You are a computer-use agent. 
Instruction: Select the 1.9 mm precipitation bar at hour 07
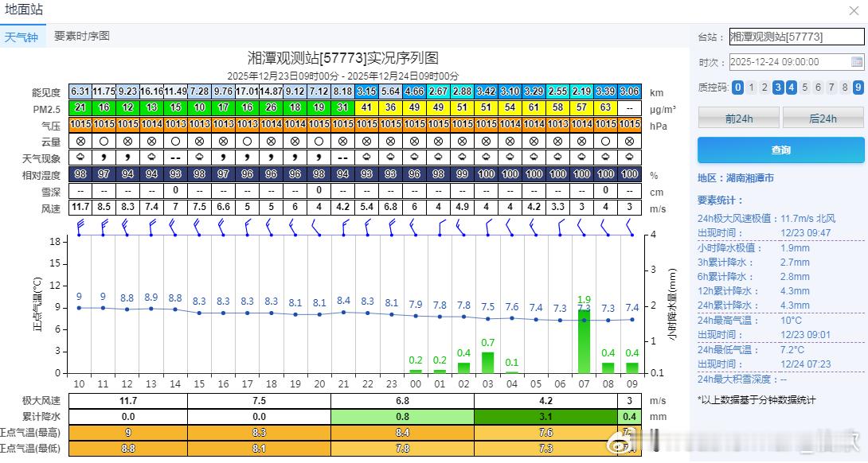click(584, 341)
